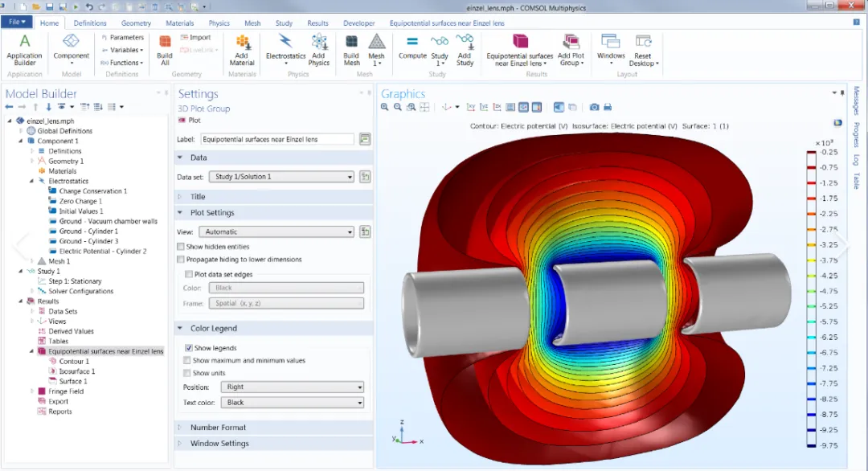
Task: Click Zoom In in Graphics toolbar
Action: click(385, 108)
